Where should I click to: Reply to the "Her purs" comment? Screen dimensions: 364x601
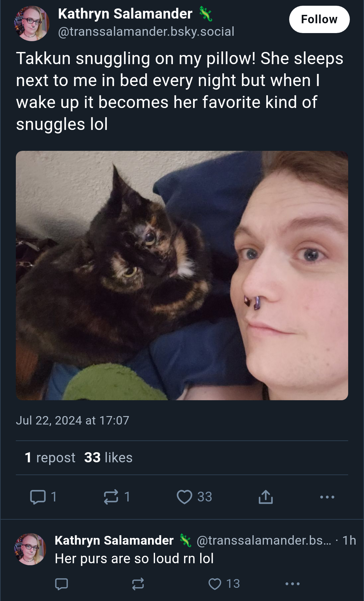61,584
